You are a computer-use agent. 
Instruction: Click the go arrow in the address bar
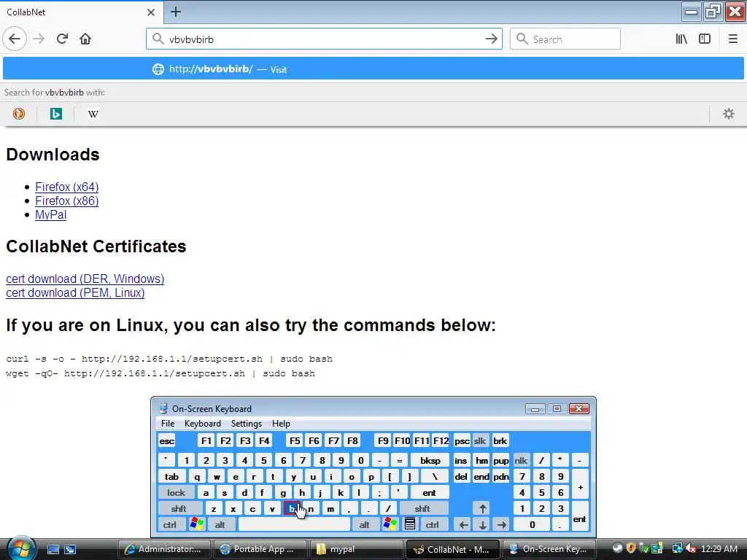491,39
